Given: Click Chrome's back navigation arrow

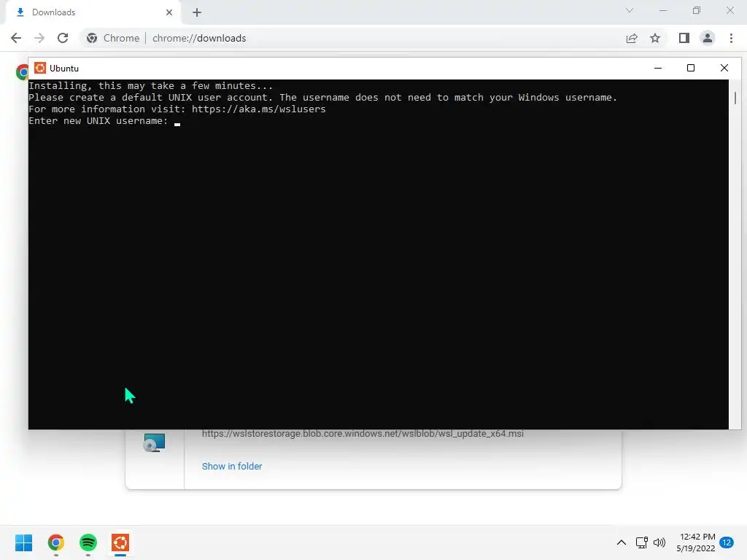Looking at the screenshot, I should (16, 38).
